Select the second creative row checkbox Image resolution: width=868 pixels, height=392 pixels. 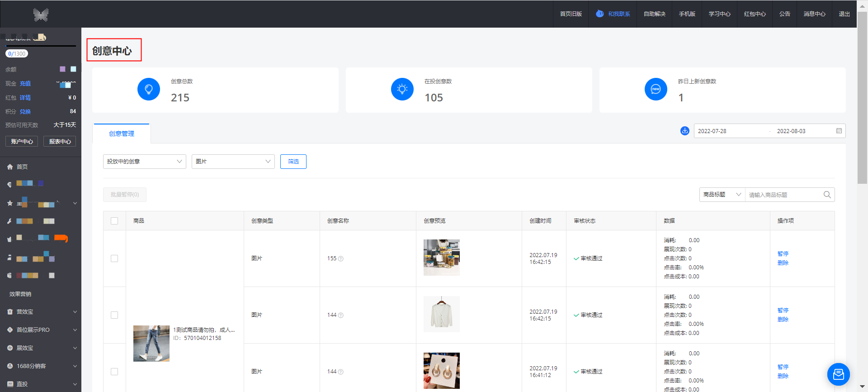114,315
